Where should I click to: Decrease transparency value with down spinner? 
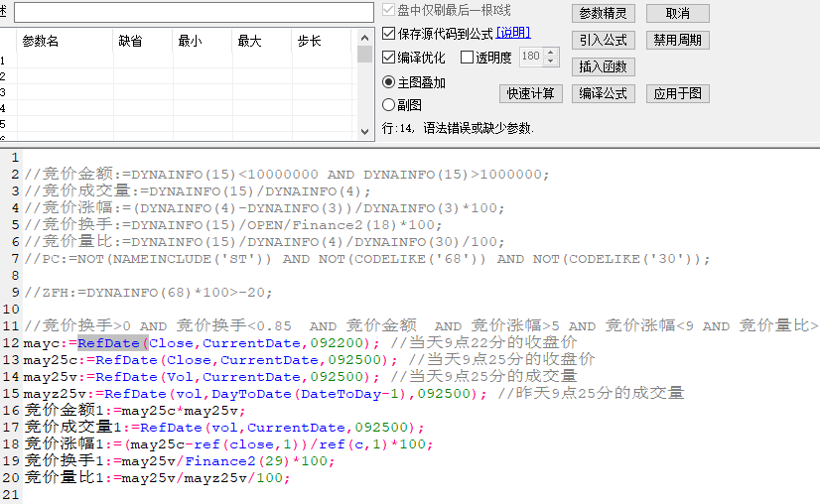(x=551, y=62)
